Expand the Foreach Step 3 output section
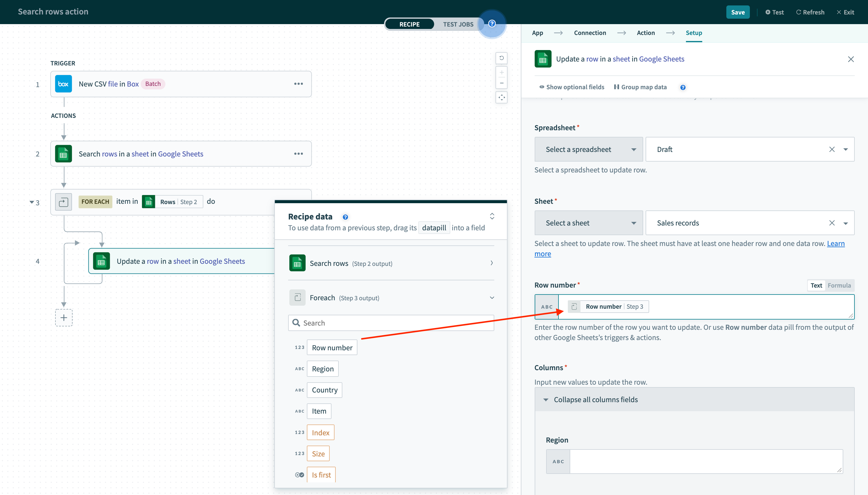The width and height of the screenshot is (868, 495). click(492, 297)
